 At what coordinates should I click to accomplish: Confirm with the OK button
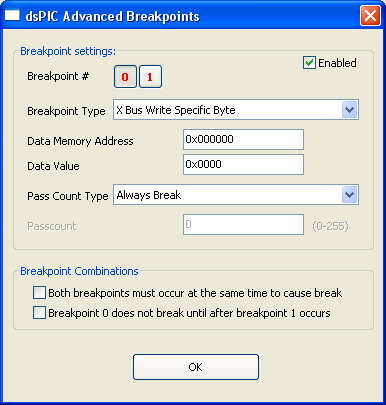tap(196, 367)
